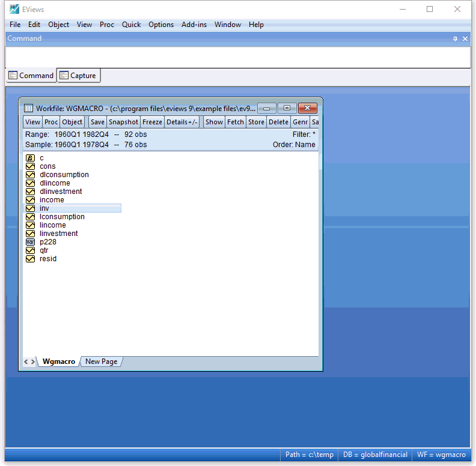Click the series icon beside income

30,200
